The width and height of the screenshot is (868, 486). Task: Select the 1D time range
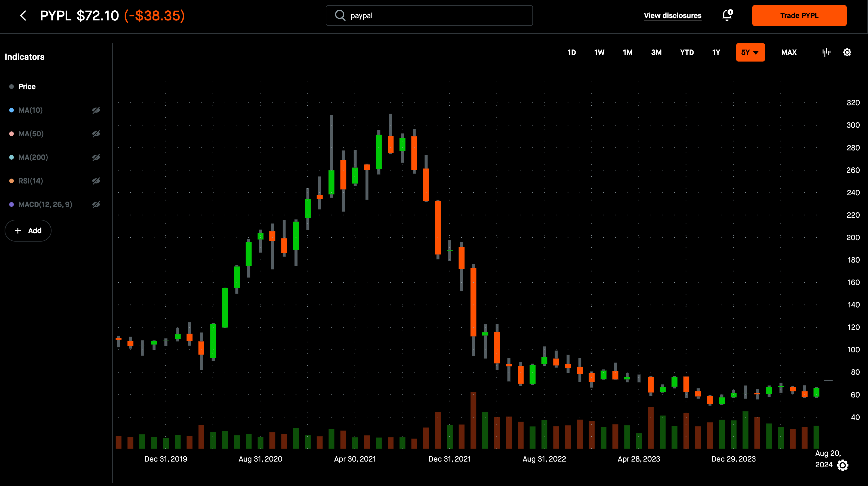pyautogui.click(x=572, y=52)
